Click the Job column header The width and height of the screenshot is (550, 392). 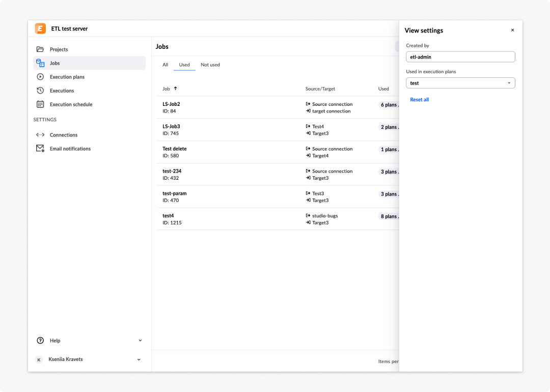[x=166, y=89]
